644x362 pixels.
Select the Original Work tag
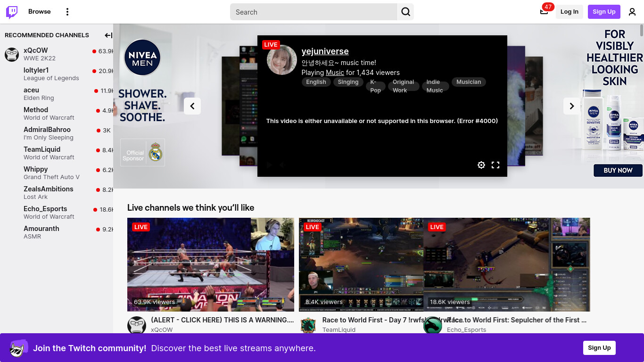(x=404, y=86)
